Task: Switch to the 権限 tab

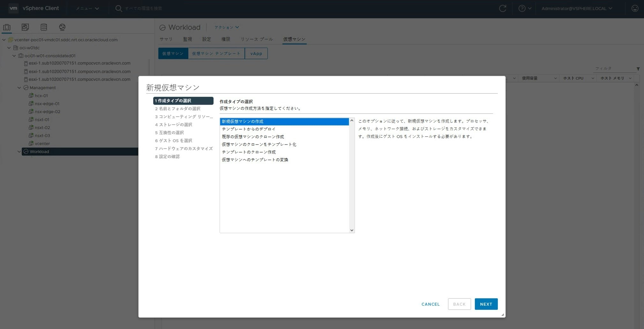Action: (226, 39)
